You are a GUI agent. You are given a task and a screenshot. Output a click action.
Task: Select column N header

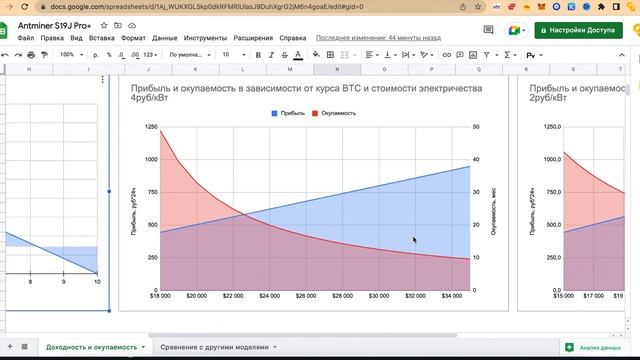tap(337, 69)
